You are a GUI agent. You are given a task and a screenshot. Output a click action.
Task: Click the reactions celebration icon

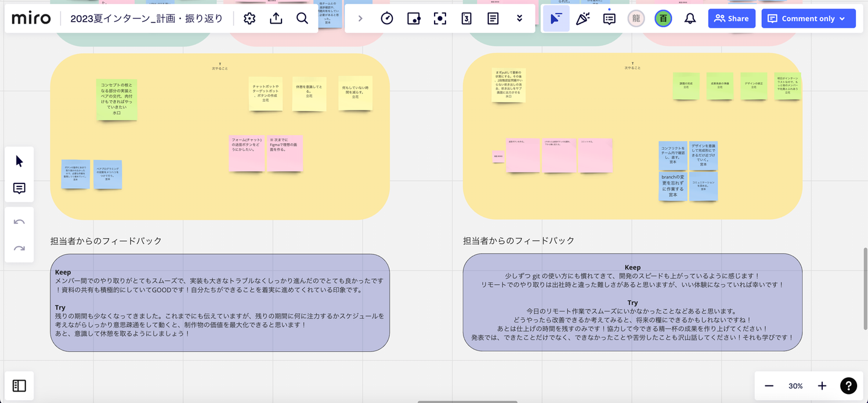click(x=582, y=19)
